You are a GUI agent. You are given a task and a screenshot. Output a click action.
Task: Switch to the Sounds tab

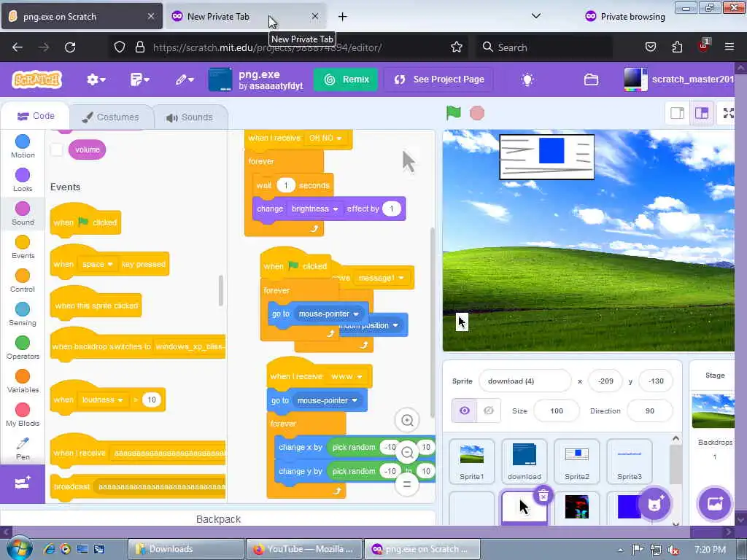[190, 117]
